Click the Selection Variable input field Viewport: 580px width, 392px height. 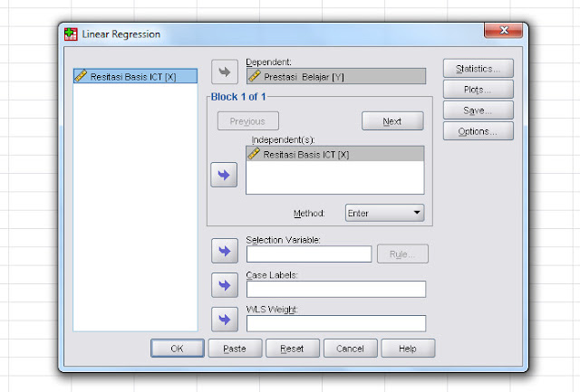pyautogui.click(x=309, y=254)
